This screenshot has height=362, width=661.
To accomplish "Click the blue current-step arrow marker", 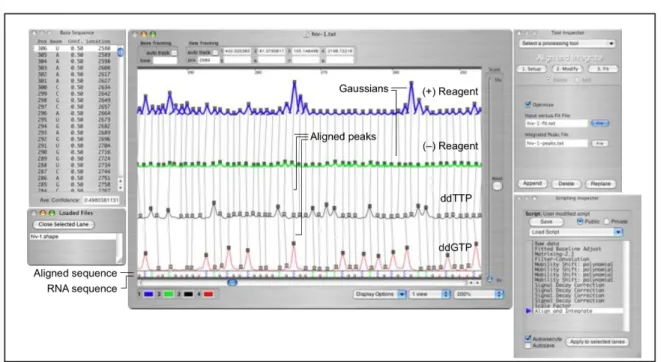I will click(529, 311).
